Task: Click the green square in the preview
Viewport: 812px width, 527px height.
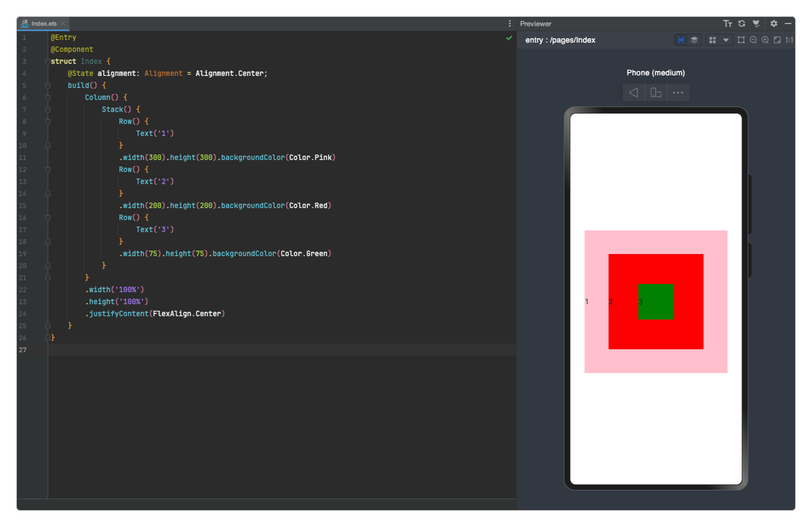Action: point(656,301)
